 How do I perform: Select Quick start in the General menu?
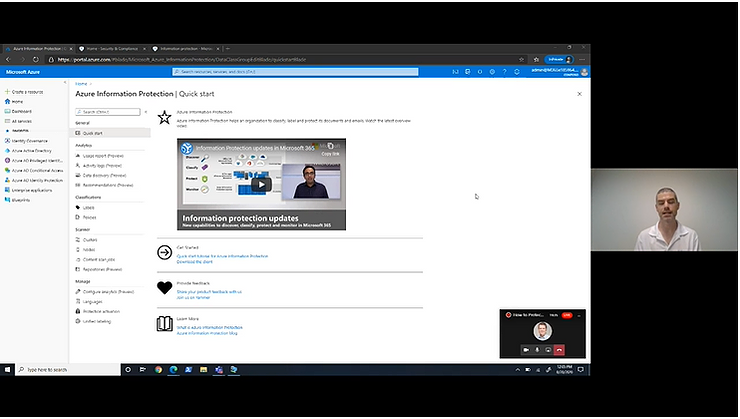click(92, 133)
